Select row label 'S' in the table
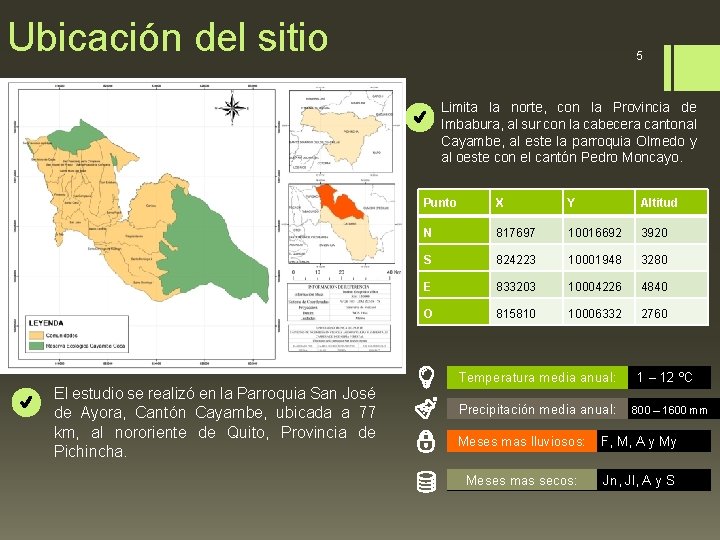Viewport: 720px width, 540px height. point(453,259)
